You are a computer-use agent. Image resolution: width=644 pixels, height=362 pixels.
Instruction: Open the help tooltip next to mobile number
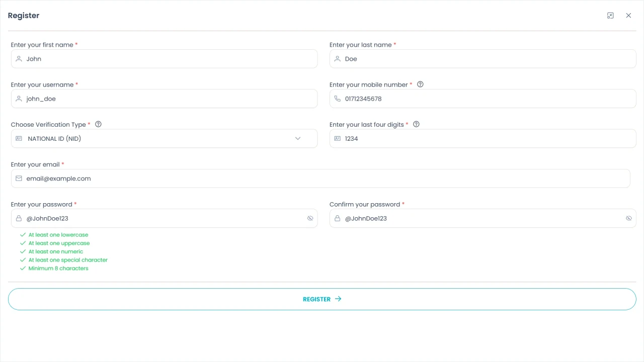point(420,84)
